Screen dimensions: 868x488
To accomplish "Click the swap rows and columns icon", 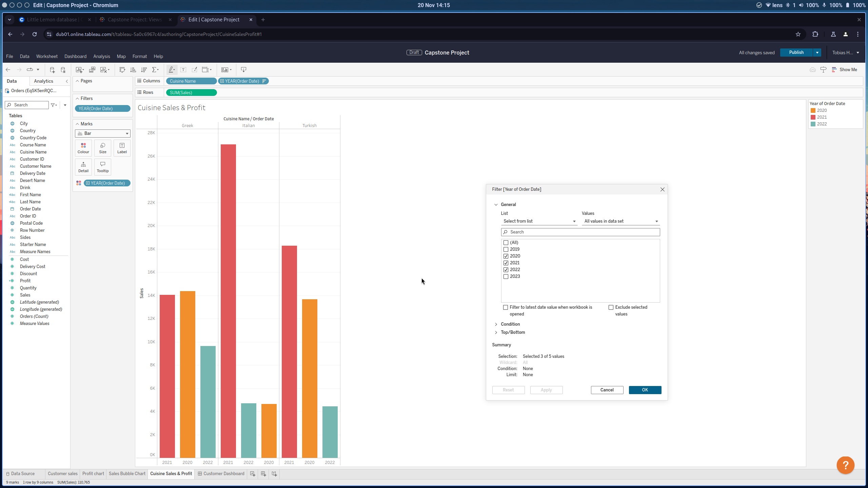I will [x=122, y=70].
